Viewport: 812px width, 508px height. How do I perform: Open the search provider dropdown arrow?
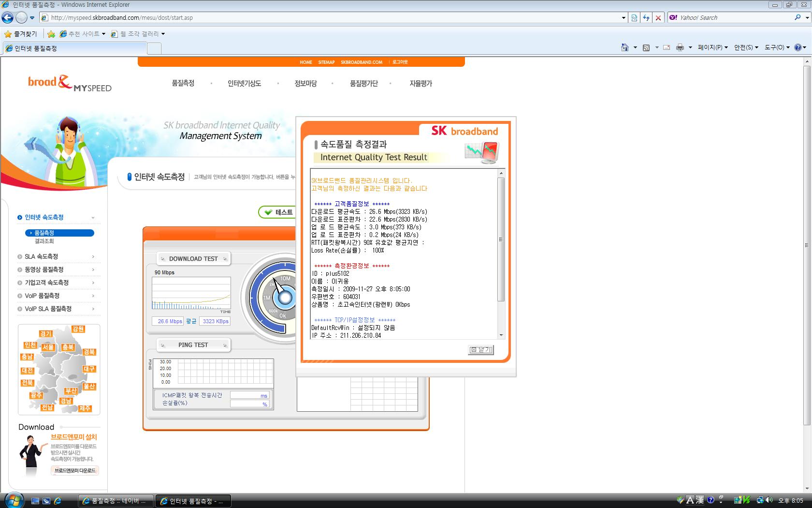[x=807, y=17]
